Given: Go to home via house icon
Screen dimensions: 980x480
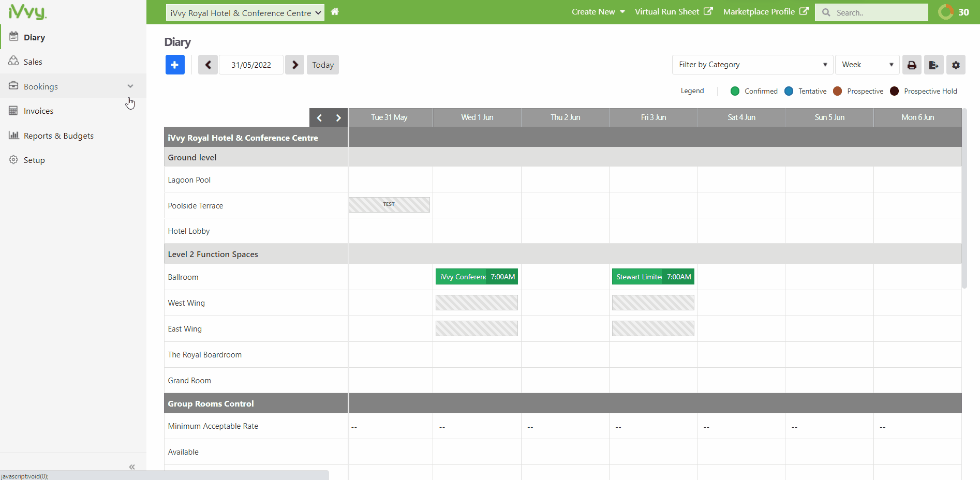Looking at the screenshot, I should point(335,11).
